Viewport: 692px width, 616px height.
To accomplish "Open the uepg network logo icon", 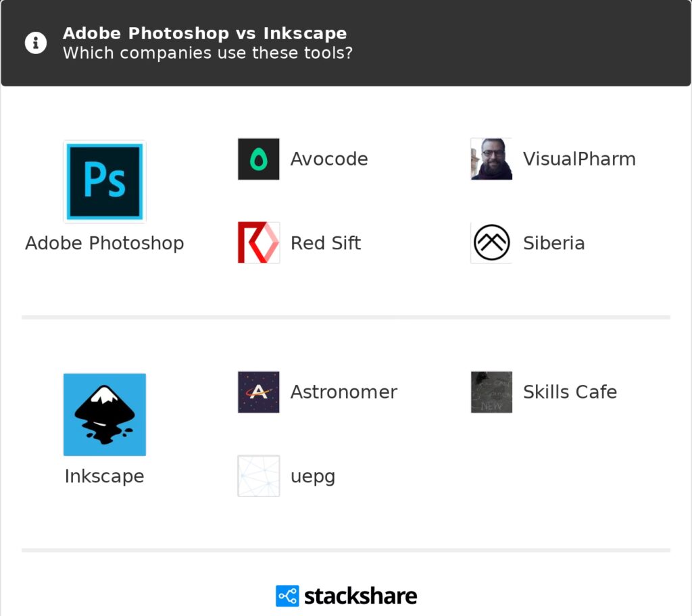I will click(x=259, y=476).
